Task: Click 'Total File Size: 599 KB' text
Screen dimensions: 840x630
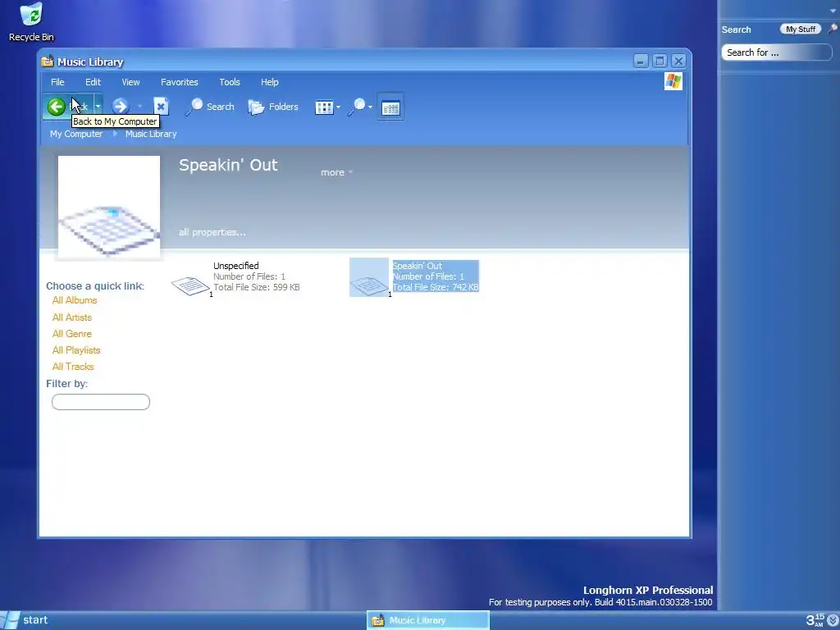Action: (257, 287)
